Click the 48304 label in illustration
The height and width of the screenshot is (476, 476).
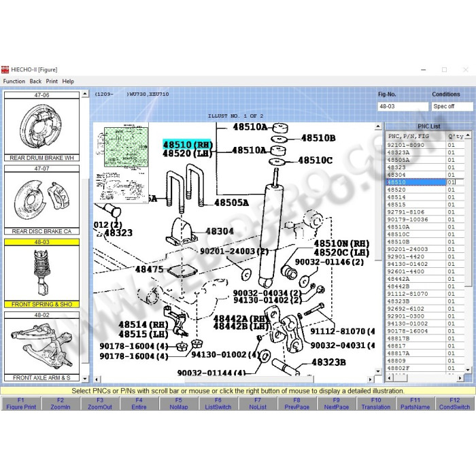click(220, 231)
